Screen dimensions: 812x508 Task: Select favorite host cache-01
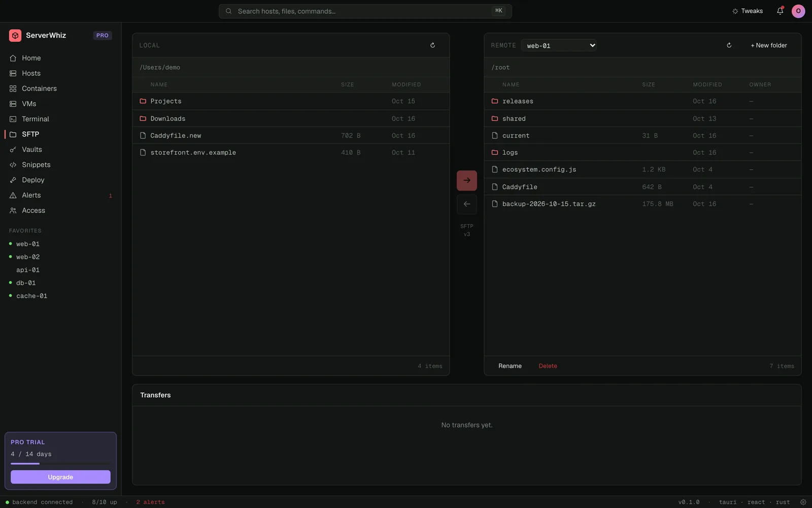(x=61, y=296)
